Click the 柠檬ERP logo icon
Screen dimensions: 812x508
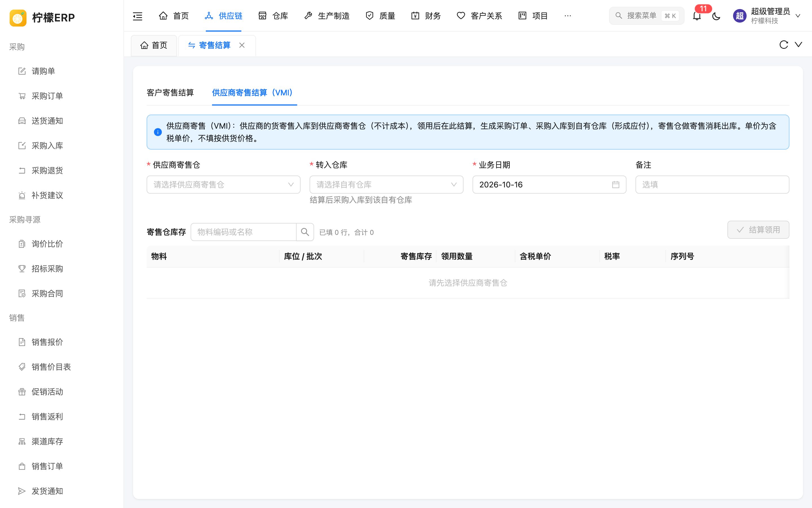pyautogui.click(x=18, y=17)
